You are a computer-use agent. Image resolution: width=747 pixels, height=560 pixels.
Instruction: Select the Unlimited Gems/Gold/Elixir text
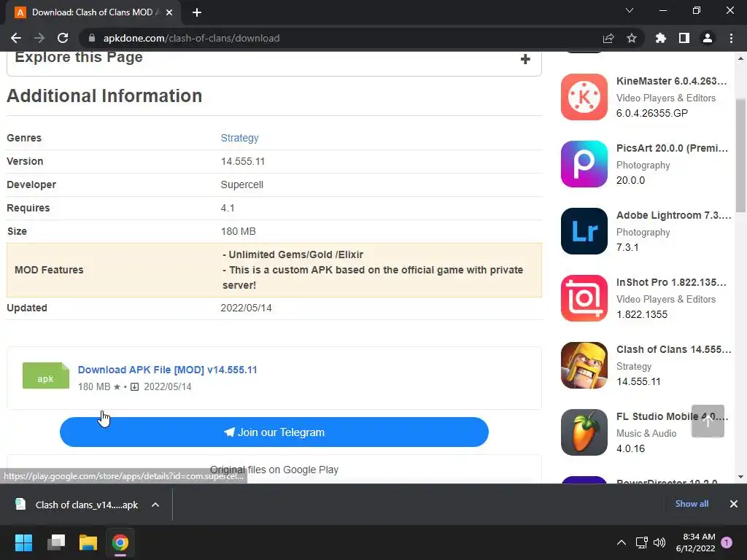pyautogui.click(x=293, y=254)
